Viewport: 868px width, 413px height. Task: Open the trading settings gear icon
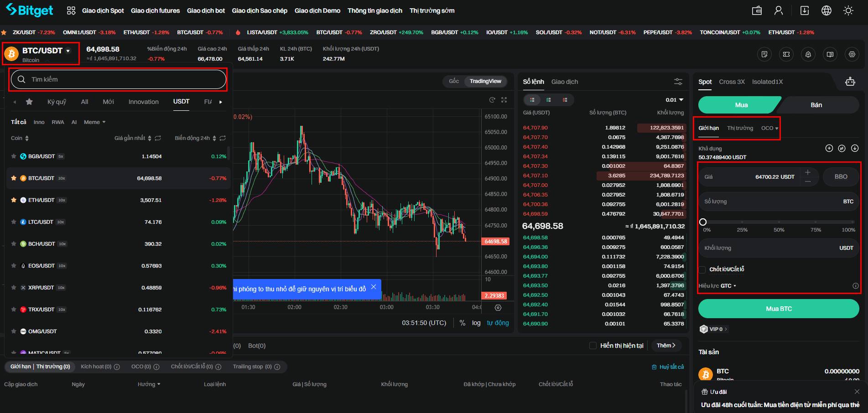click(852, 54)
